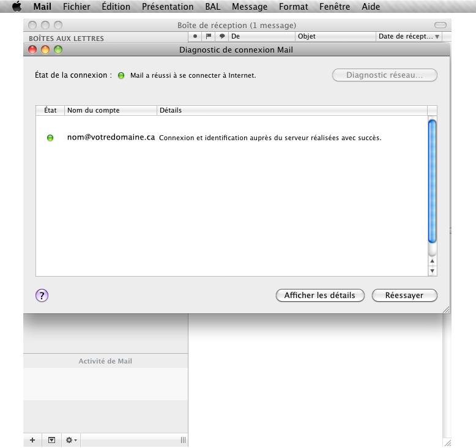Click the scroll up arrow in account list

433,261
